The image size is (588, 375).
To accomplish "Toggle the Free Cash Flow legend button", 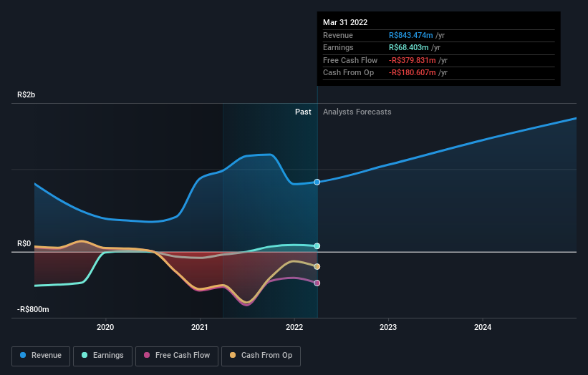I will tap(177, 356).
